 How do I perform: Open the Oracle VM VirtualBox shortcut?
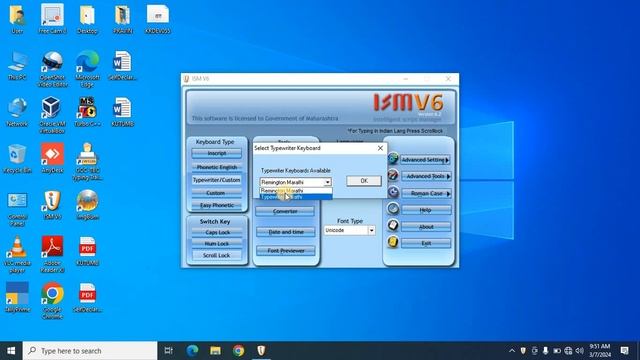tap(52, 115)
